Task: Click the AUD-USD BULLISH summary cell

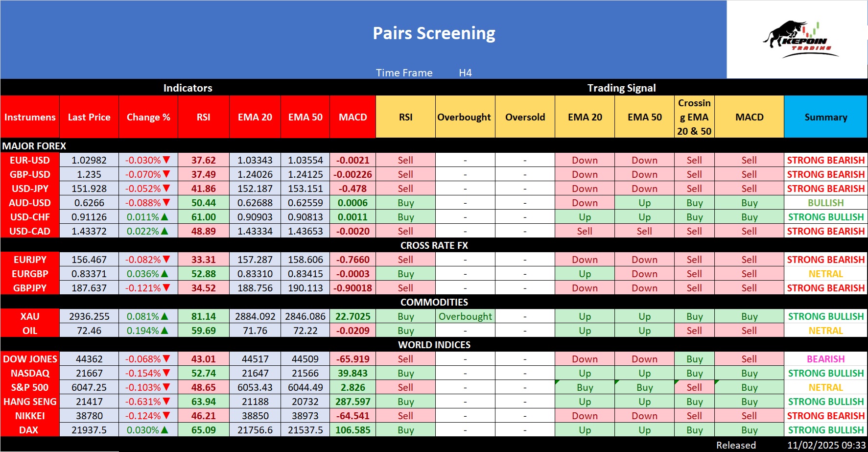Action: click(825, 203)
